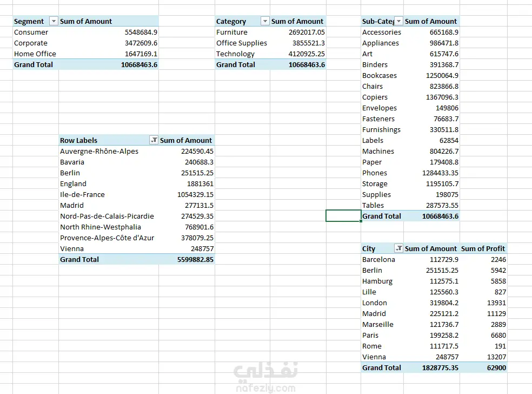Expand the Sub-Category filter dropdown

[398, 21]
